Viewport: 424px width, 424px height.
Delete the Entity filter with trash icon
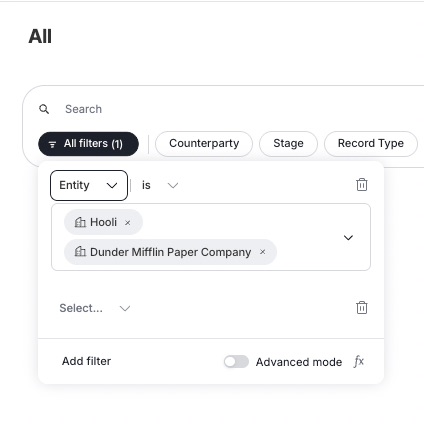[362, 185]
